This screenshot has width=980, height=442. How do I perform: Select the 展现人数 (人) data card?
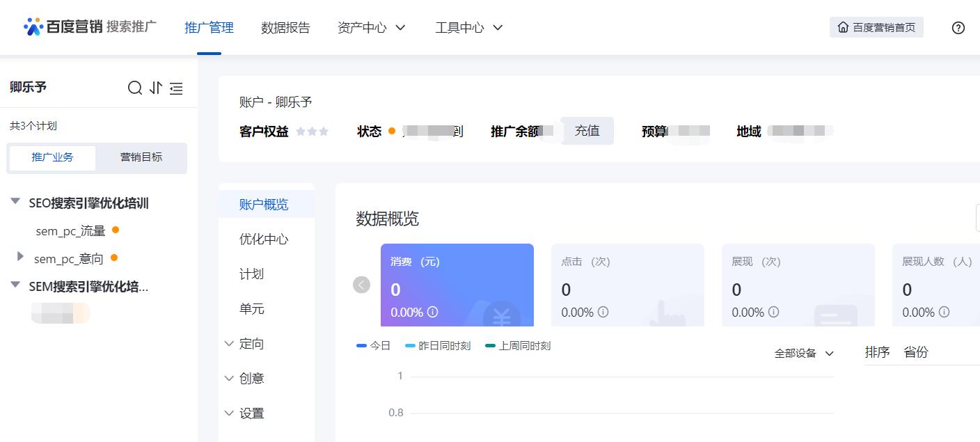tap(936, 285)
